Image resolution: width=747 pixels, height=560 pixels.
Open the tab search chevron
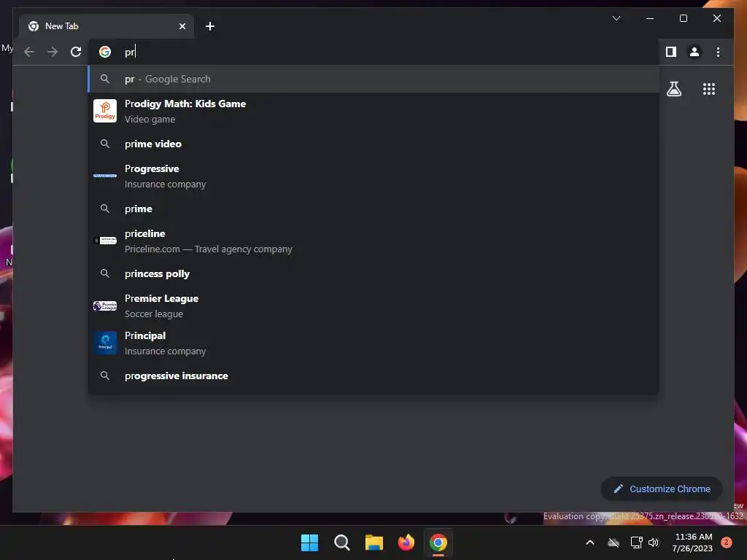pos(616,18)
